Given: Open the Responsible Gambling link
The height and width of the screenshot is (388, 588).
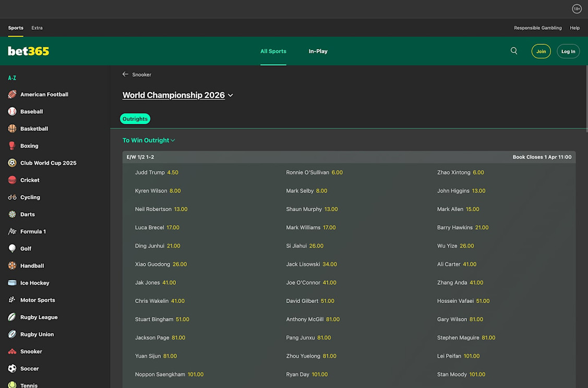Looking at the screenshot, I should pos(538,28).
